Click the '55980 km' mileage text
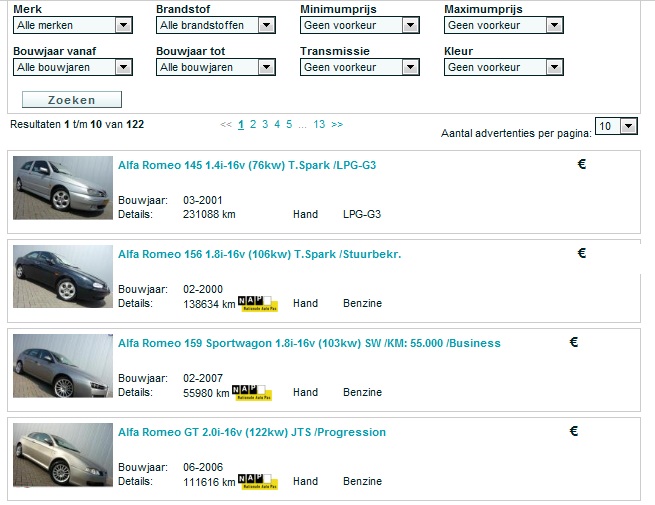 (x=206, y=393)
